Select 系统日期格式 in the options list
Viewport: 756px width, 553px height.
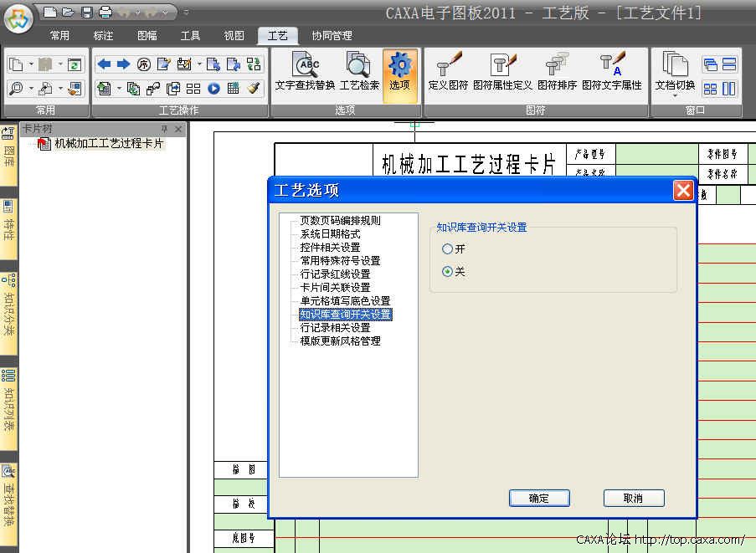[x=330, y=234]
